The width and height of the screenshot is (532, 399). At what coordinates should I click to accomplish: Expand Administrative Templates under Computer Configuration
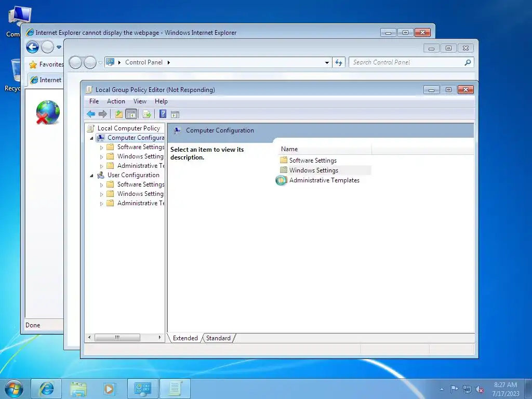point(101,166)
